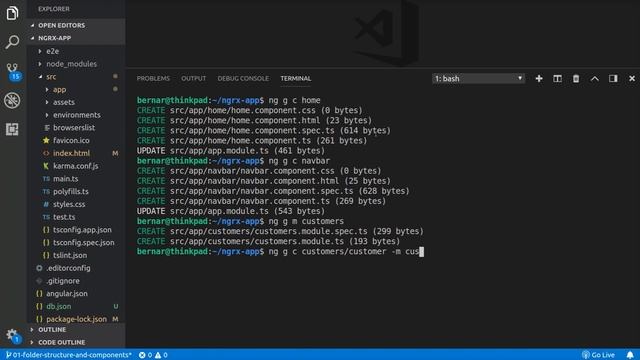Click the errors count in status bar

pos(145,355)
